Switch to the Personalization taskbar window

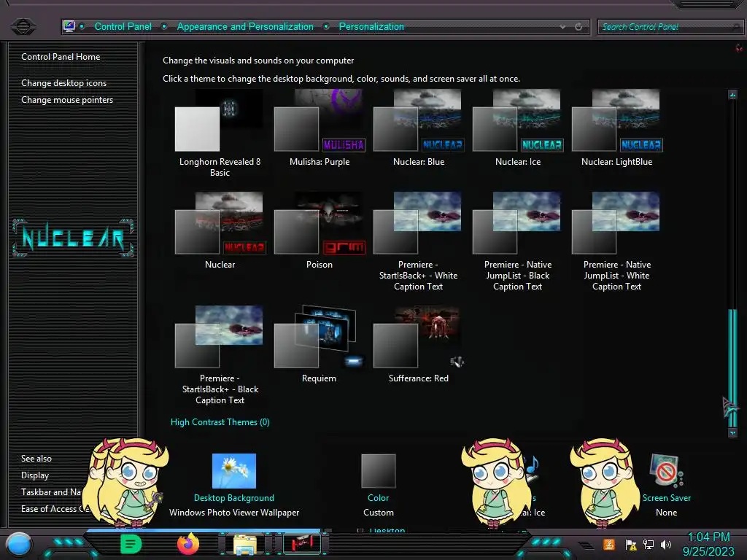(x=301, y=544)
